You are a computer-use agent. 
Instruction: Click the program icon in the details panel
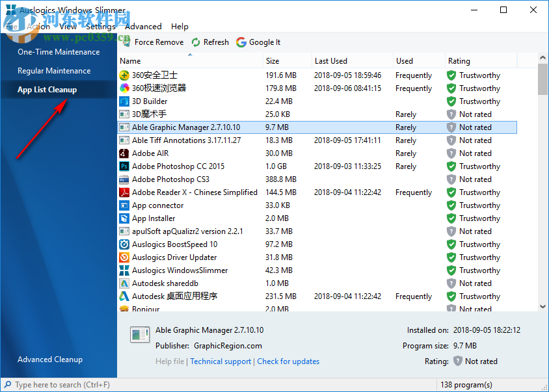[139, 334]
